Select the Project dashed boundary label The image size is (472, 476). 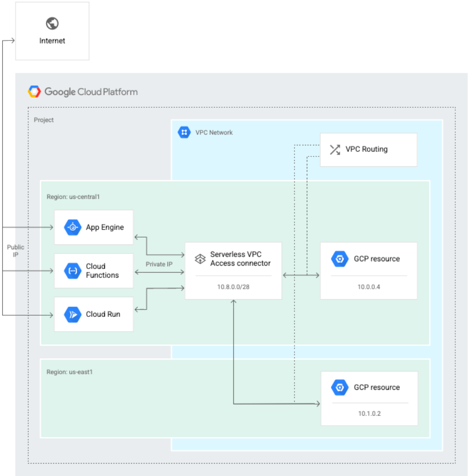click(43, 120)
